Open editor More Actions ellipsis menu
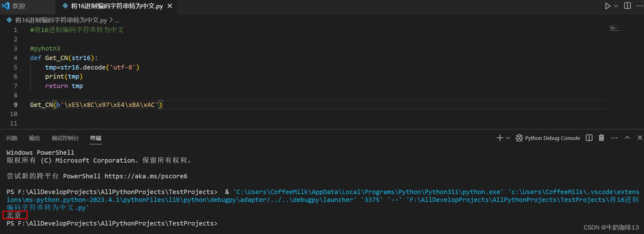 coord(640,6)
